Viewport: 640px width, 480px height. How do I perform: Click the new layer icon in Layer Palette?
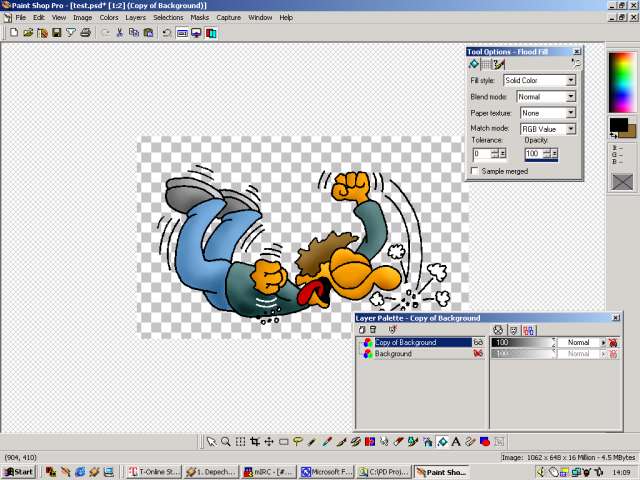362,329
